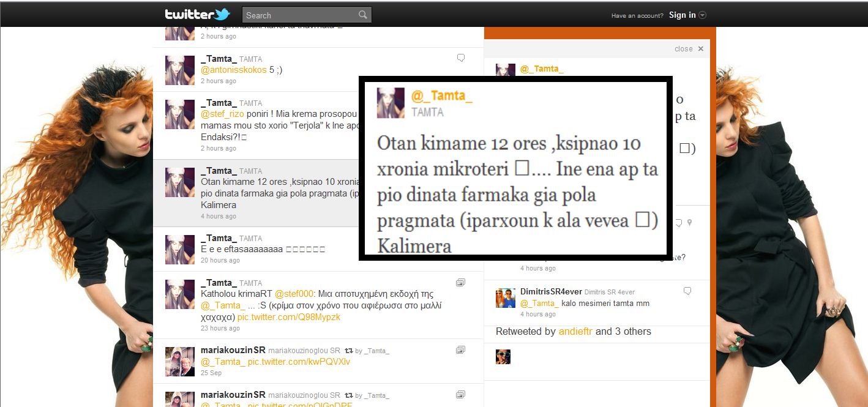Screen dimensions: 868x407
Task: Click the "25 Sep" timestamp
Action: (x=211, y=373)
